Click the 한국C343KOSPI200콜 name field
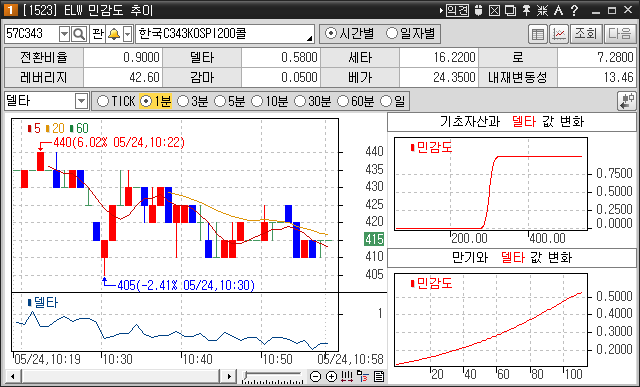The width and height of the screenshot is (640, 387). coord(225,34)
